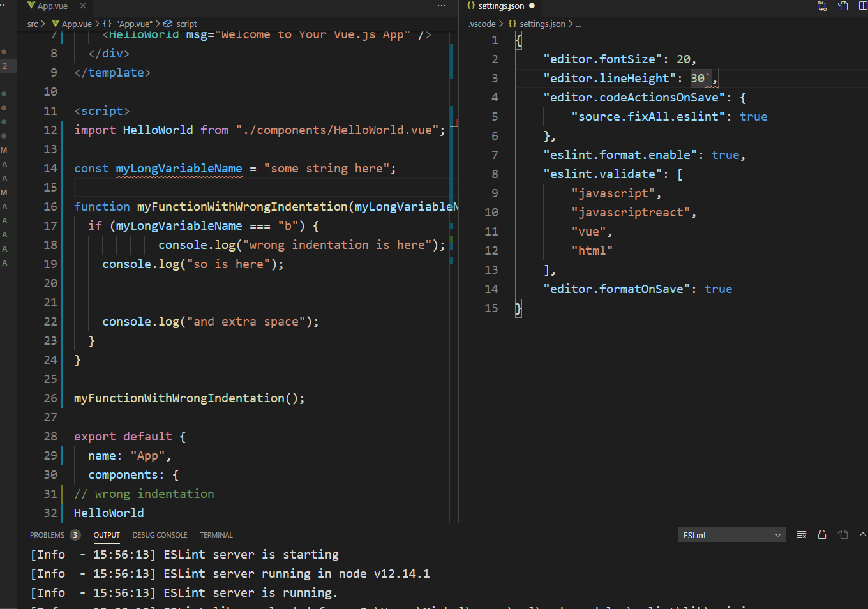Click console.log("so is here") line
The image size is (868, 609).
193,264
